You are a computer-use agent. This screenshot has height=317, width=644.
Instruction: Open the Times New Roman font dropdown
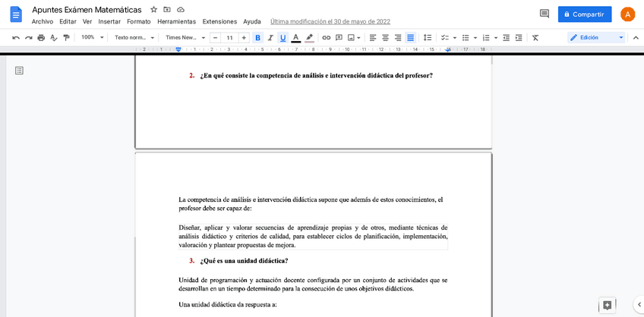click(185, 37)
